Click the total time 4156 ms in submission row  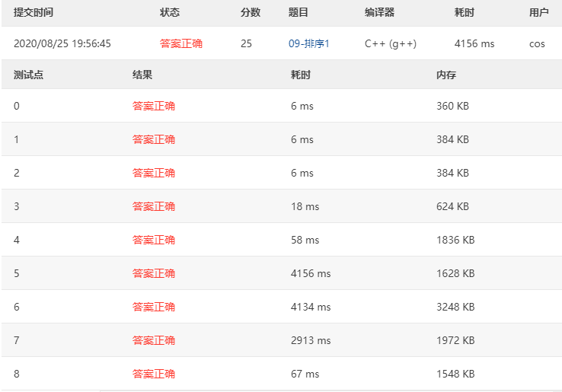point(474,43)
